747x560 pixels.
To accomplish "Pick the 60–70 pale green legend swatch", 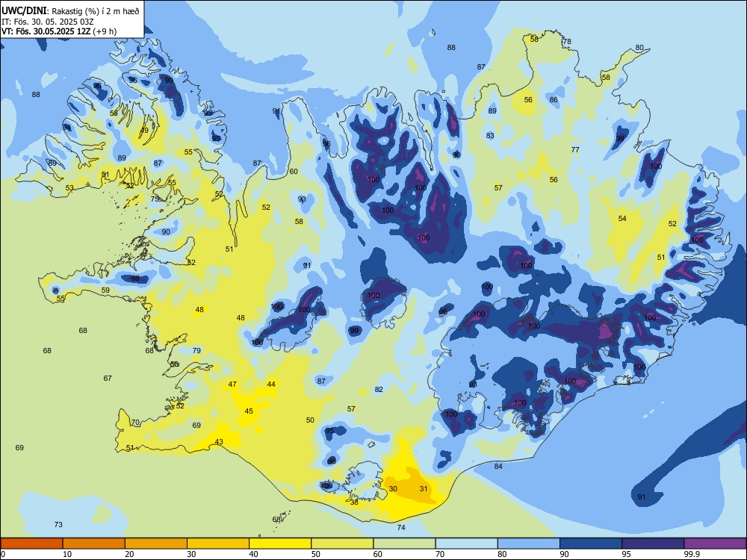I will pyautogui.click(x=404, y=544).
